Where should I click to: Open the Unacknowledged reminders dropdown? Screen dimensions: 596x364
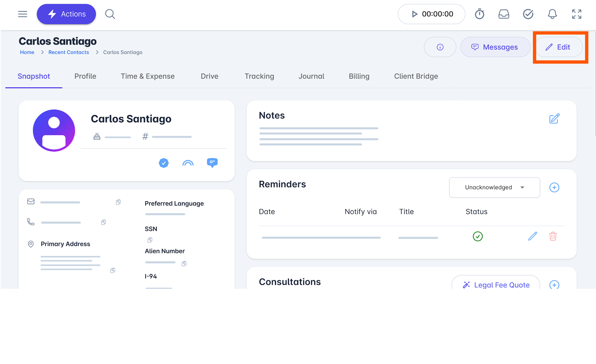tap(494, 187)
